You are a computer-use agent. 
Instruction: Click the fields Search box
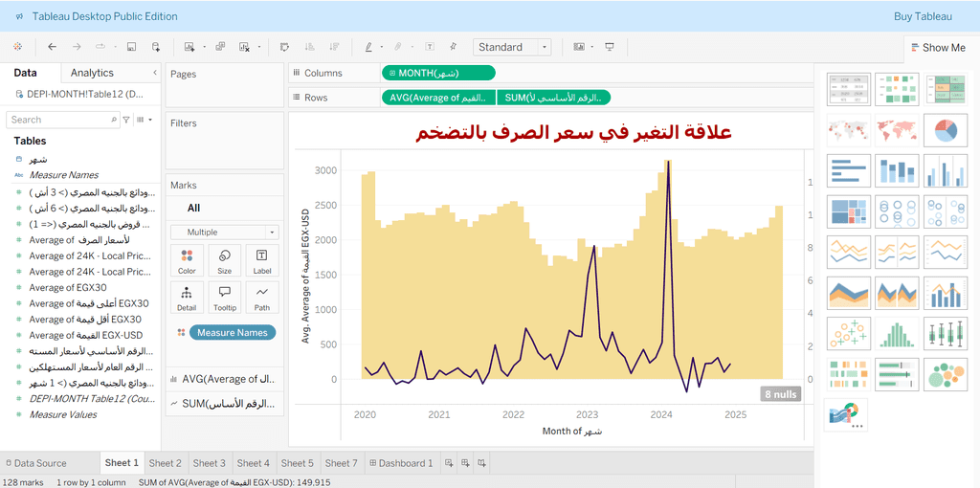62,120
